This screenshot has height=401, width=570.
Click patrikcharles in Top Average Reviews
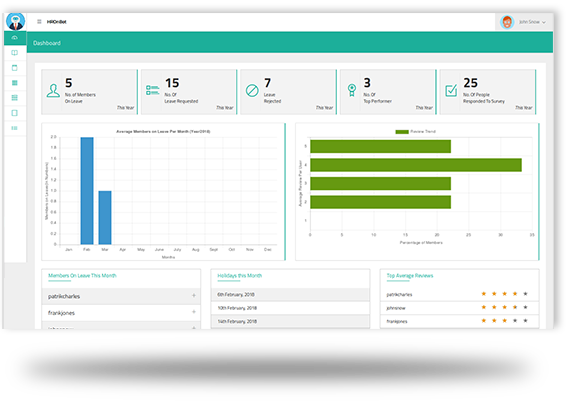399,294
